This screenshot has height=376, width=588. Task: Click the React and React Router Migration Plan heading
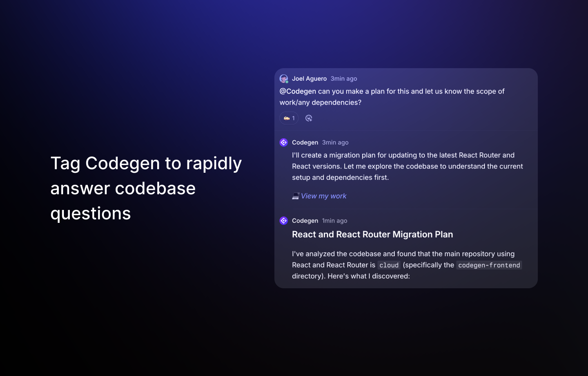coord(372,234)
